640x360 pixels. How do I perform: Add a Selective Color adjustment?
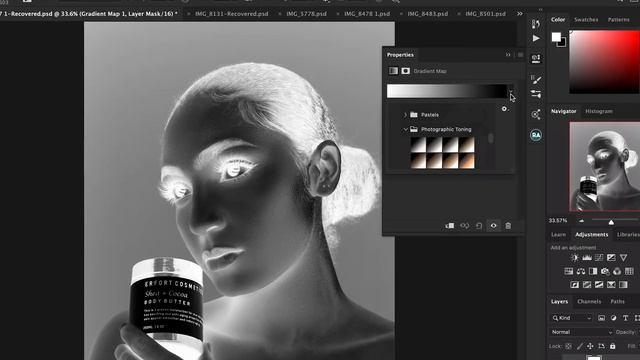pos(611,284)
